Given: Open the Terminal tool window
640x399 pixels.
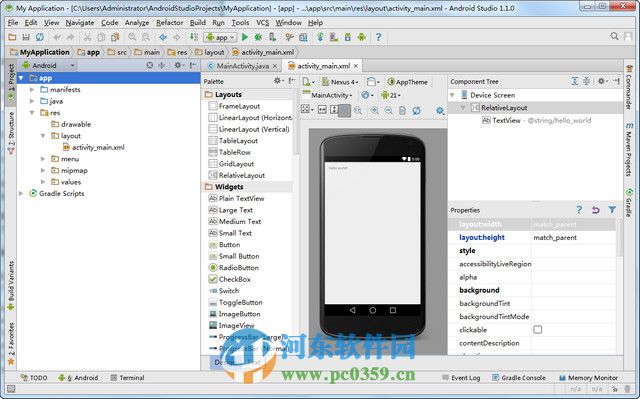Looking at the screenshot, I should tap(127, 378).
